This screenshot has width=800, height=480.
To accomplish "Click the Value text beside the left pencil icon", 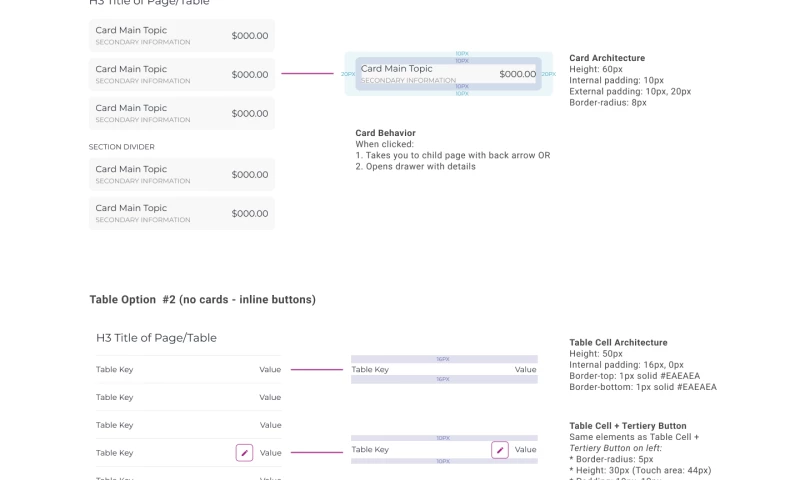I will click(x=270, y=453).
